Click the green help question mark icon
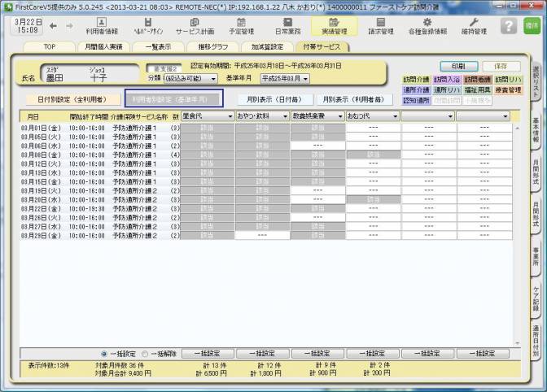The width and height of the screenshot is (547, 392). (509, 26)
